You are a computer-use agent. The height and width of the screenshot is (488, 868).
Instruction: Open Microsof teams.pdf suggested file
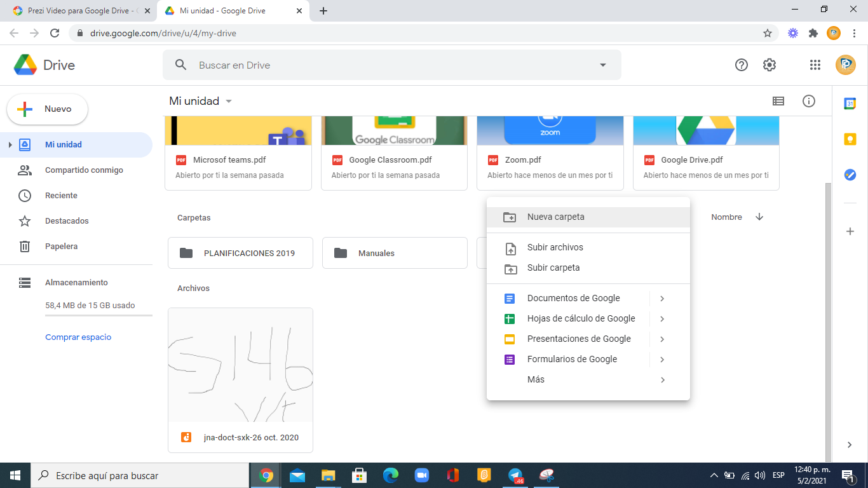coord(238,152)
